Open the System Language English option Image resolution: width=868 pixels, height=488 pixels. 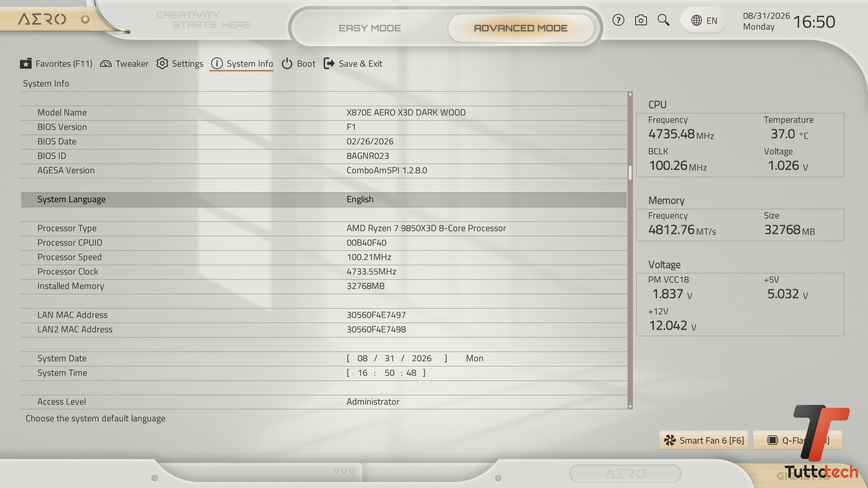coord(360,199)
